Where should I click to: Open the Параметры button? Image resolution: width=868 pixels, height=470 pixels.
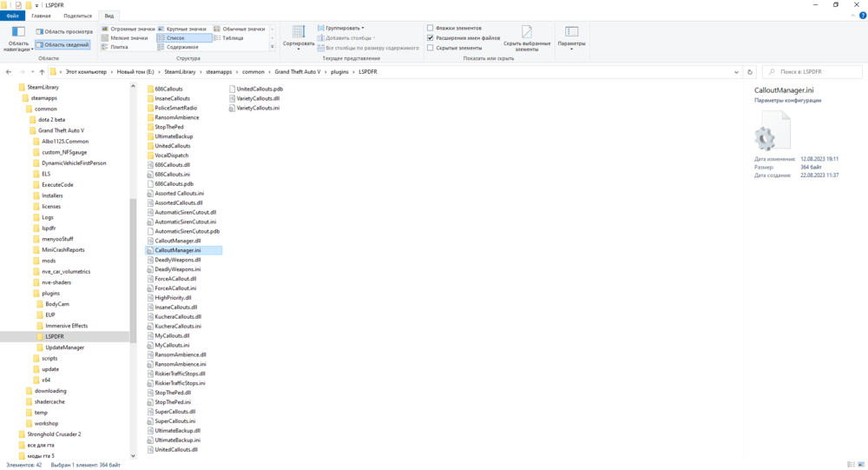[x=571, y=37]
